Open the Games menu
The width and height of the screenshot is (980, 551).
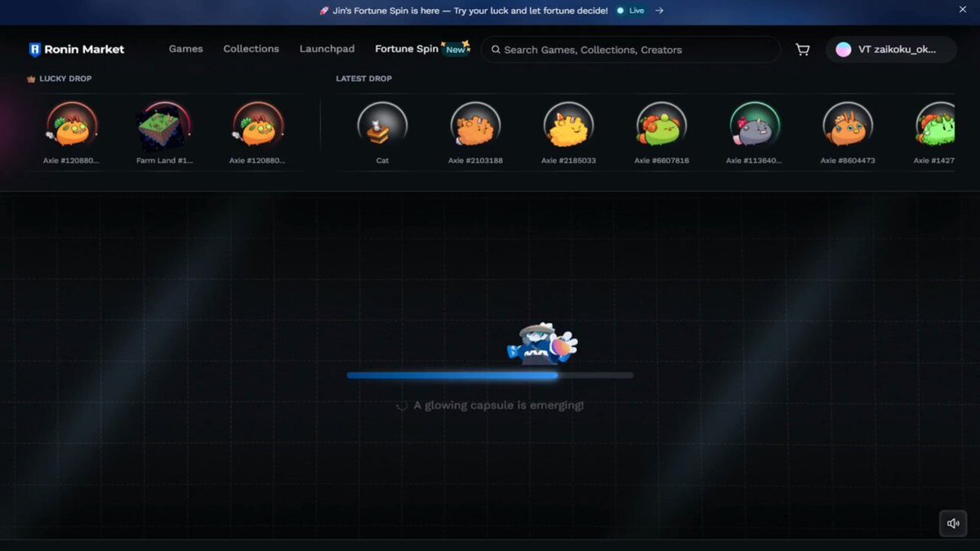pos(185,49)
